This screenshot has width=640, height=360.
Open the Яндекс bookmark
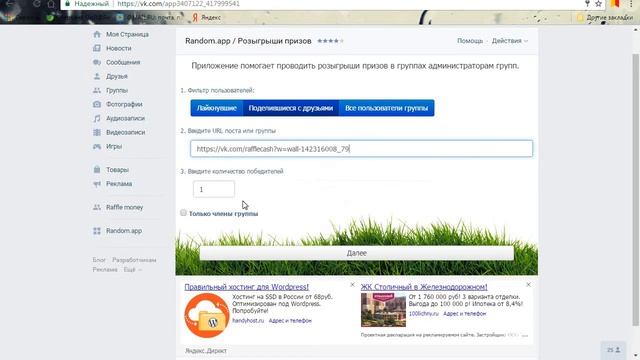pyautogui.click(x=207, y=17)
